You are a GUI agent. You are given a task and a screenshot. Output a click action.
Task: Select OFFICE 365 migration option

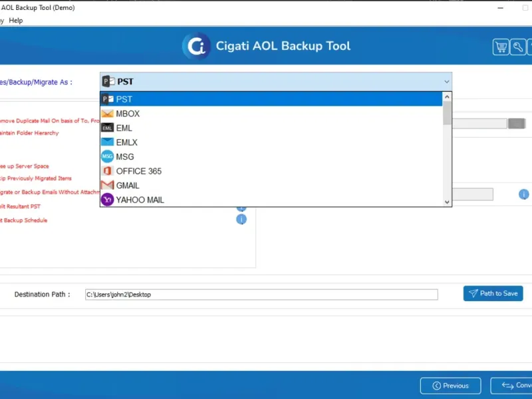[271, 171]
